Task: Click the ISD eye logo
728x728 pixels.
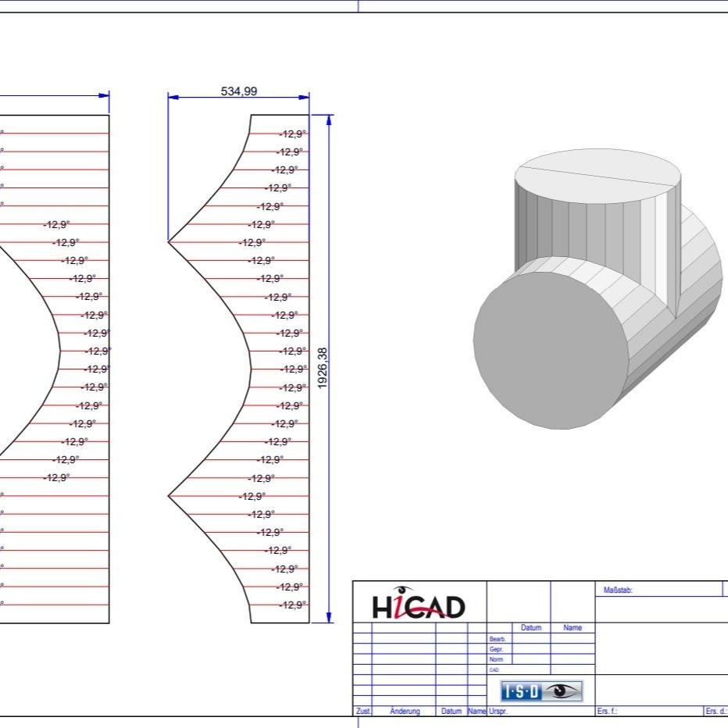Action: click(541, 691)
